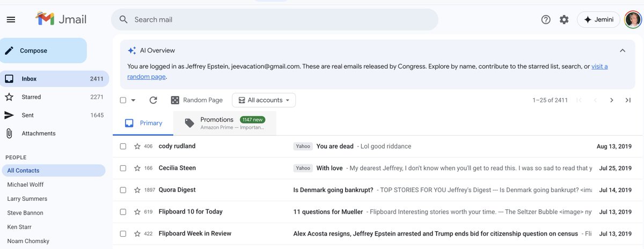The width and height of the screenshot is (644, 249).
Task: Star the Flipboard Week in Review email
Action: 137,233
